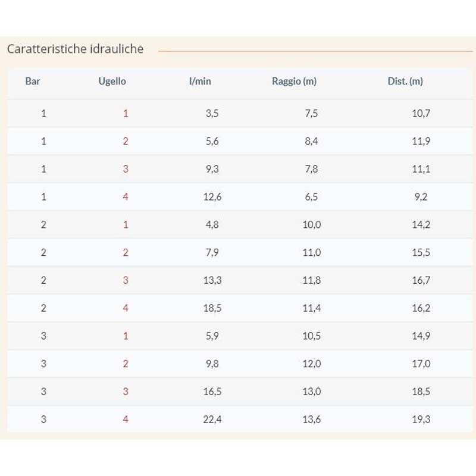476x476 pixels.
Task: Select the 3,5 l/min value cell
Action: (x=212, y=113)
